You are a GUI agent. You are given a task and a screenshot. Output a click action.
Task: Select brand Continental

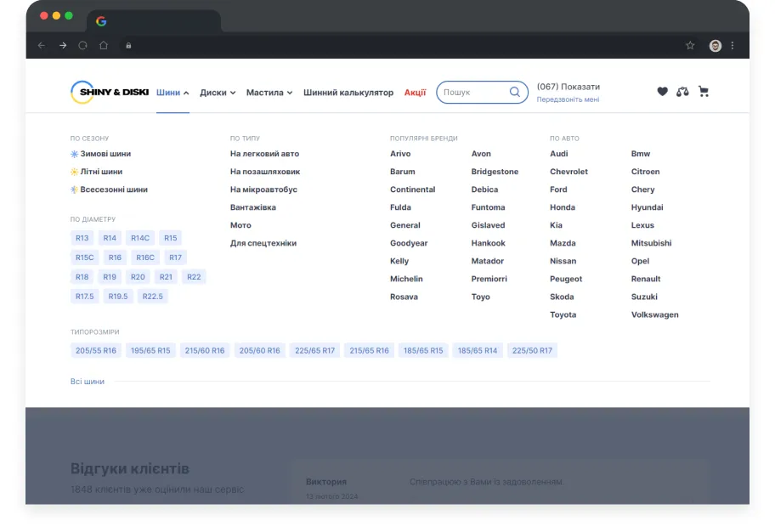pos(413,190)
